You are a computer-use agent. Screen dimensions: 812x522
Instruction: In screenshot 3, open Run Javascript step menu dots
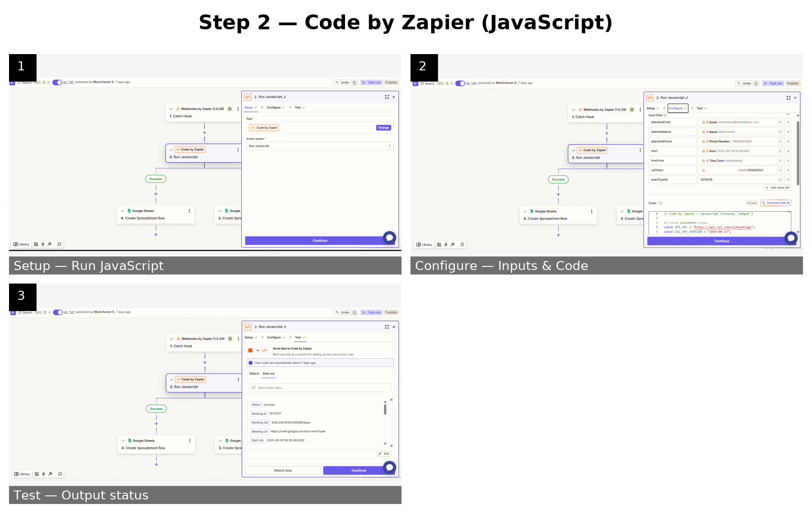tap(239, 380)
